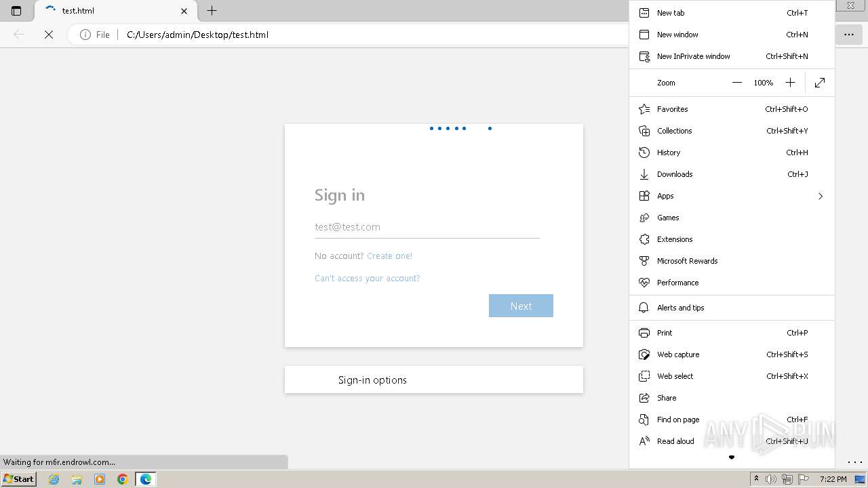Open Downloads from the menu
Image resolution: width=868 pixels, height=488 pixels.
coord(732,174)
